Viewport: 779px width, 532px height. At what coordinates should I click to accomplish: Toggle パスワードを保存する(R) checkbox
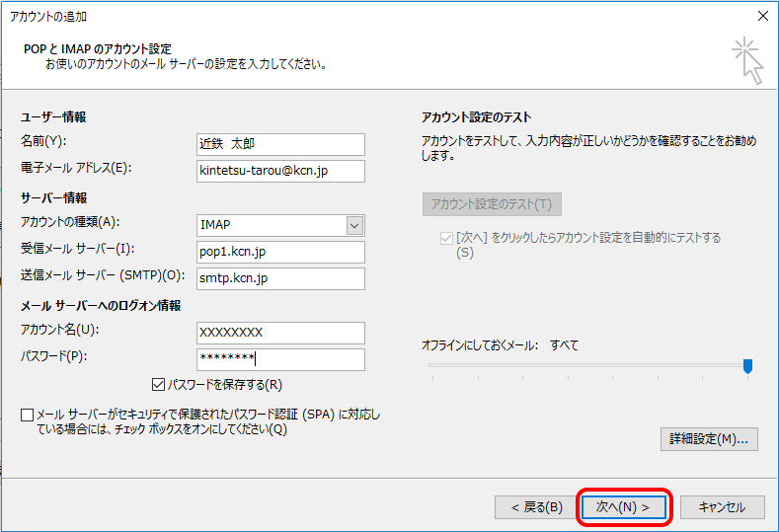pos(159,385)
